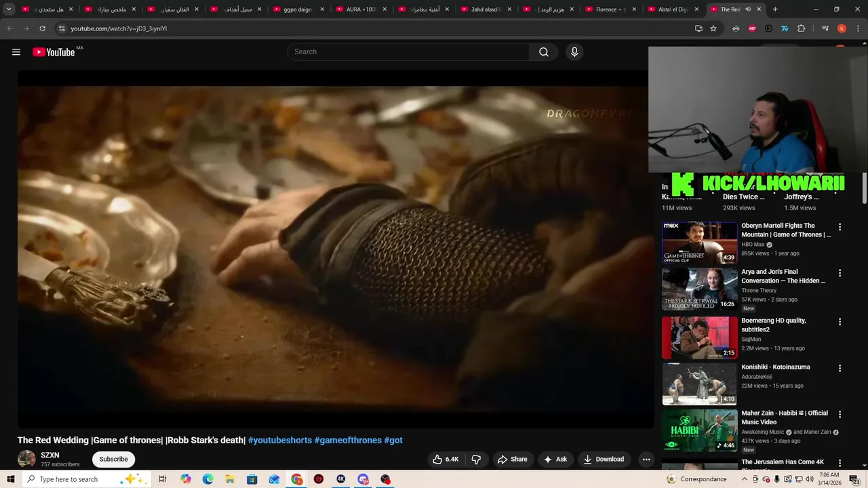
Task: Open options for Oberyn Martell video
Action: 840,227
